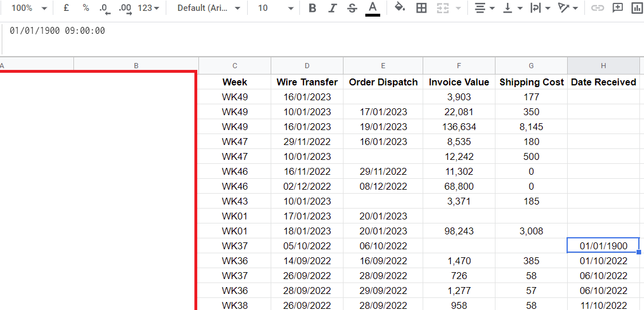
Task: Open horizontal align dropdown
Action: (484, 8)
